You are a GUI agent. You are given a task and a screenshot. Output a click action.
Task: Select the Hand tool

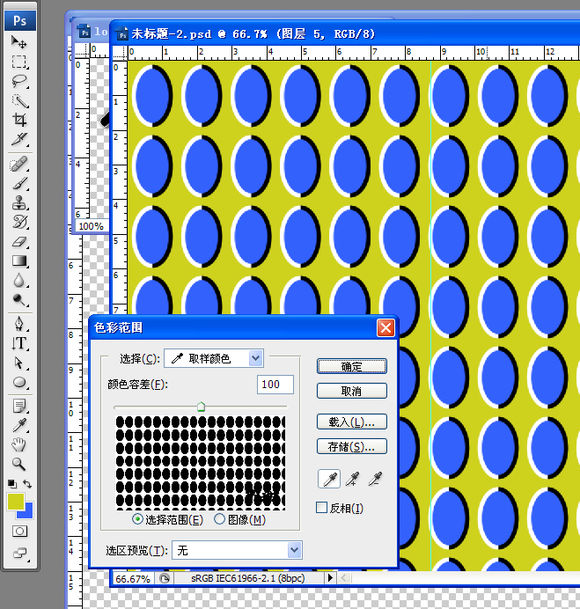(x=19, y=445)
